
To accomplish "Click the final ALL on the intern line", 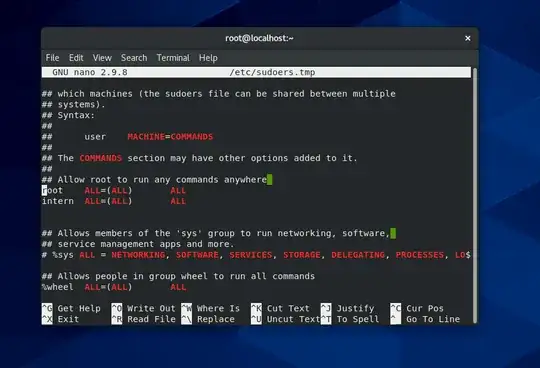I will coord(178,201).
